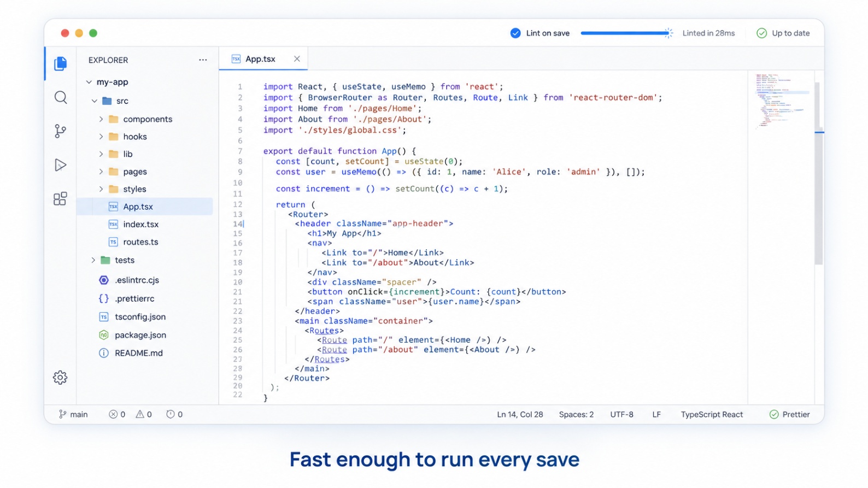Expand the components folder chevron
Image resolution: width=868 pixels, height=488 pixels.
(x=101, y=119)
